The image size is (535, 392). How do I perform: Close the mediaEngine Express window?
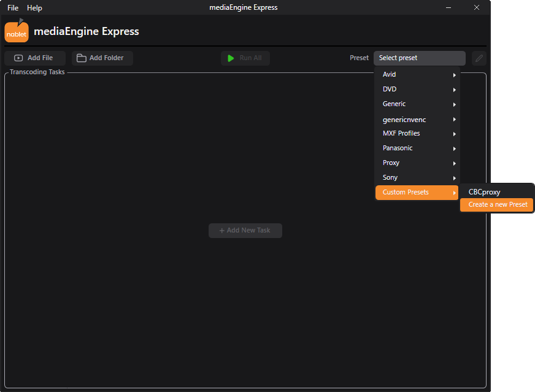(477, 7)
